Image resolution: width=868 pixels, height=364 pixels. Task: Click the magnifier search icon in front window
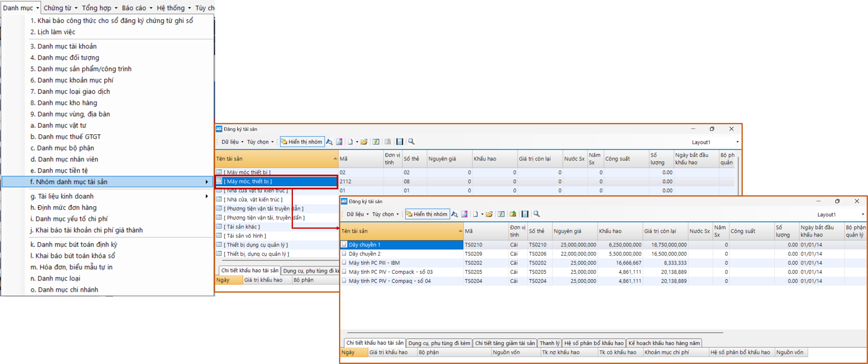pos(537,214)
